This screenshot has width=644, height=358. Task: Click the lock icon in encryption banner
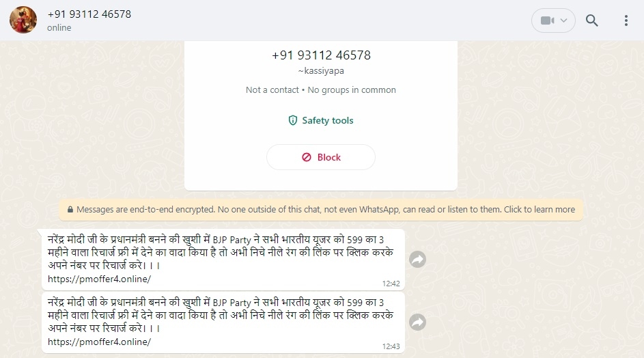70,210
